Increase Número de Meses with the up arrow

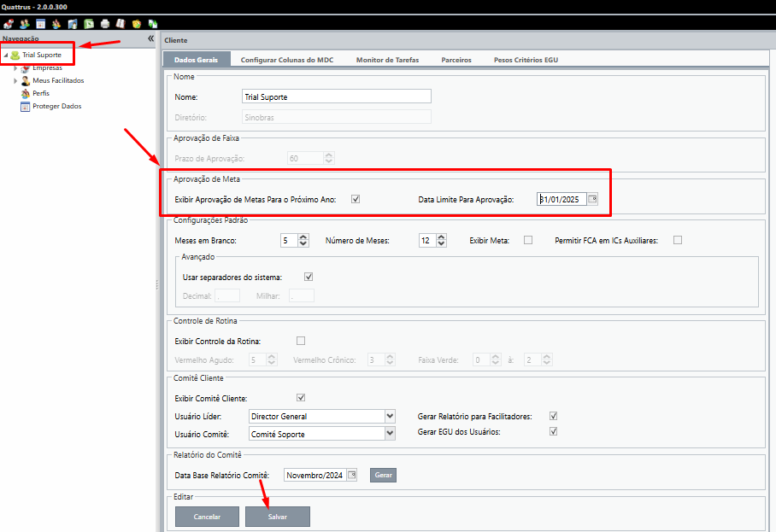coord(442,237)
